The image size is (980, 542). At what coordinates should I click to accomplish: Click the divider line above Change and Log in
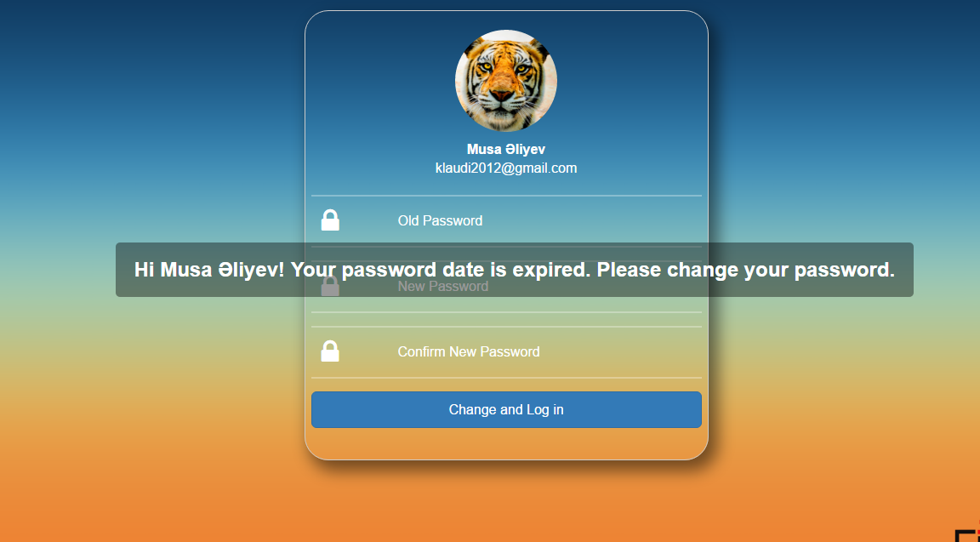[506, 378]
